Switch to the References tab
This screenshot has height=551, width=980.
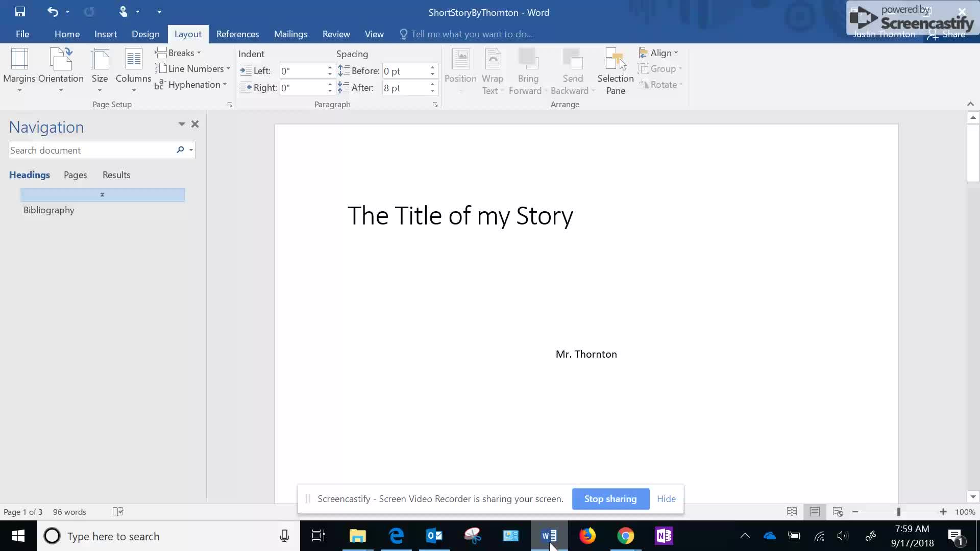coord(237,34)
